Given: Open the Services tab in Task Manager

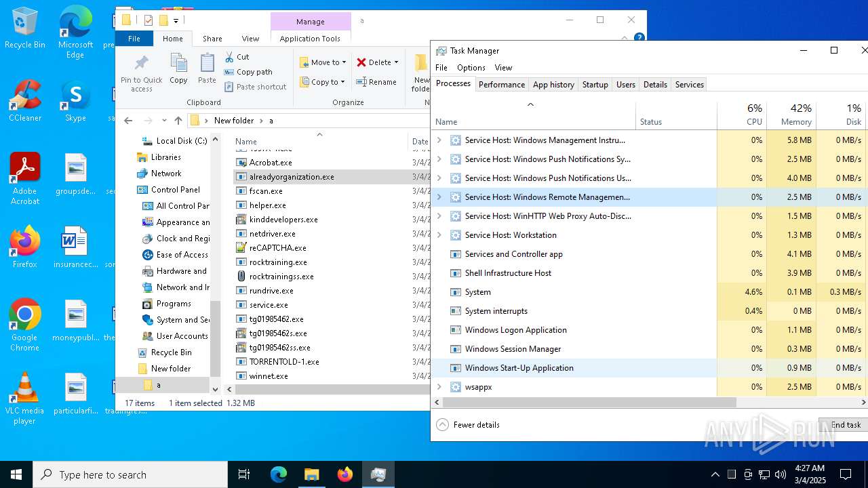Looking at the screenshot, I should coord(689,85).
